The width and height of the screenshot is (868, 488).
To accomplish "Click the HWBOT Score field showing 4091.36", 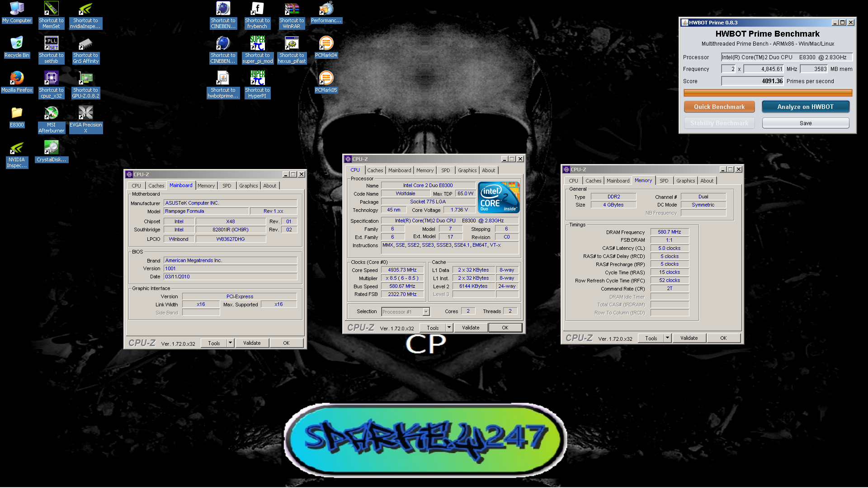I will [753, 81].
